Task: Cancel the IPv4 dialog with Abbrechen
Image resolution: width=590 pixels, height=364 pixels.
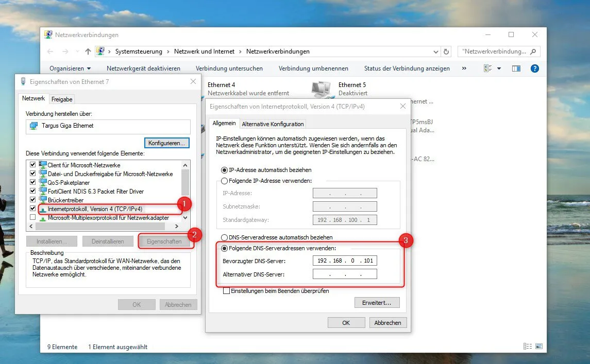Action: (x=387, y=323)
